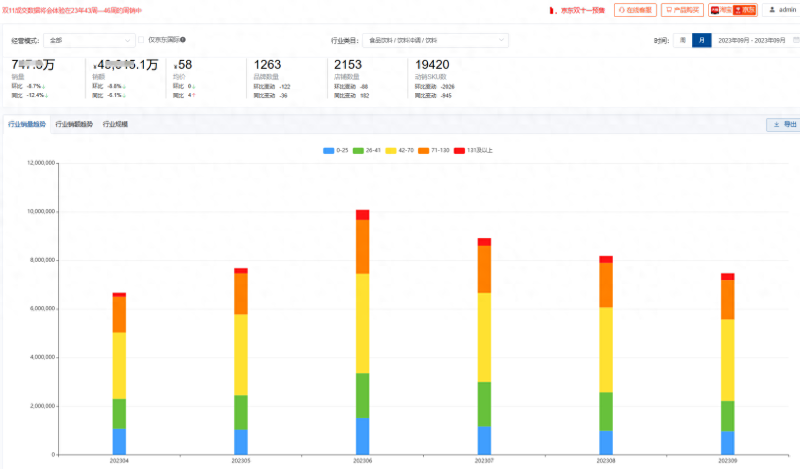
Task: Expand the 经营模式 dropdown
Action: tap(90, 40)
